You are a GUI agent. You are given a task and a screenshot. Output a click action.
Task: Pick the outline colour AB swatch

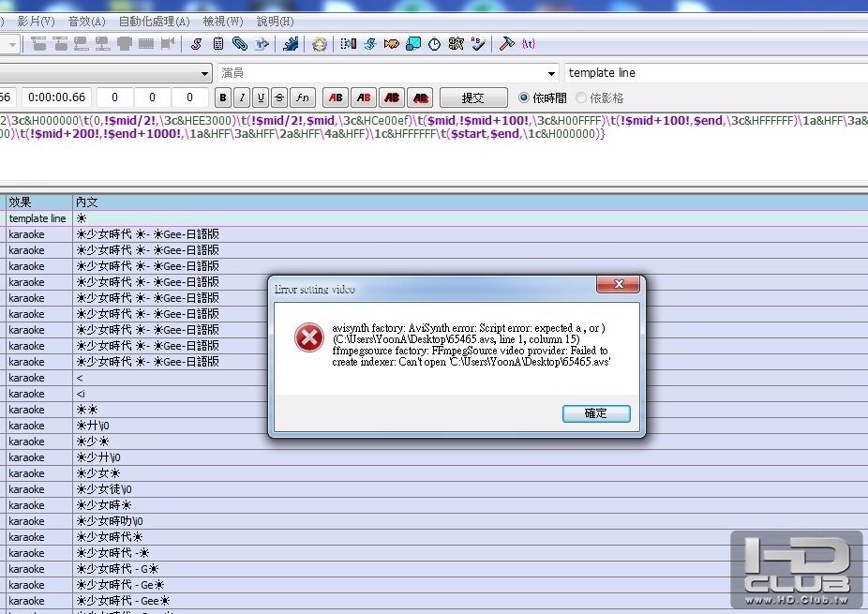(392, 97)
